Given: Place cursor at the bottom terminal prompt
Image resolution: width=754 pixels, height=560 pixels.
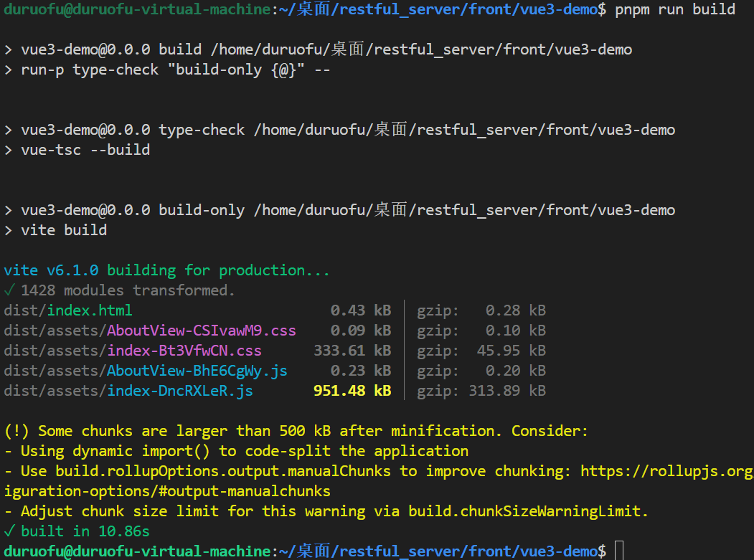Looking at the screenshot, I should [x=620, y=551].
